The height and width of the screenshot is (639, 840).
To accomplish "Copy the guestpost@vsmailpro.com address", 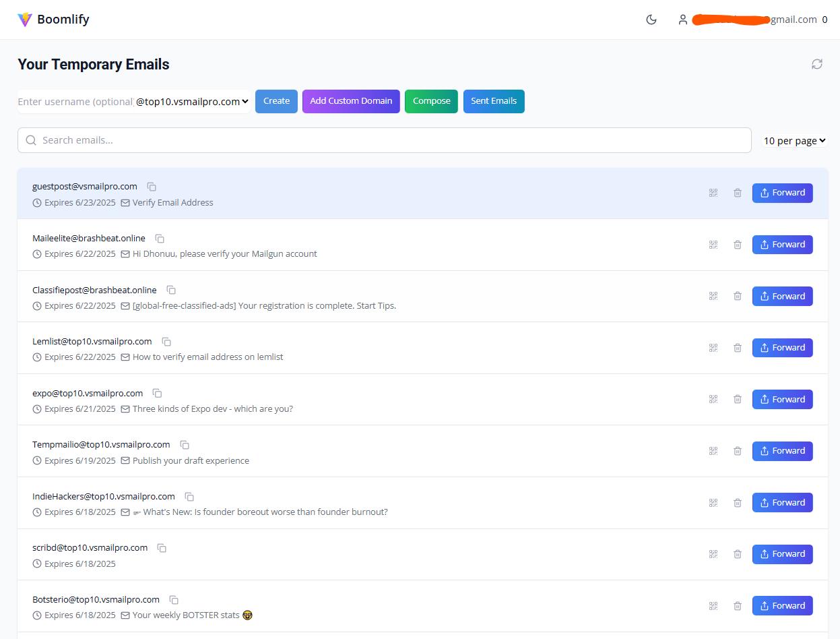I will (152, 187).
